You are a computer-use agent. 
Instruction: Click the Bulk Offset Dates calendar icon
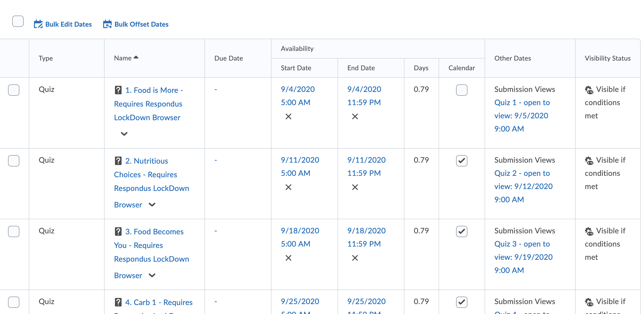point(107,24)
